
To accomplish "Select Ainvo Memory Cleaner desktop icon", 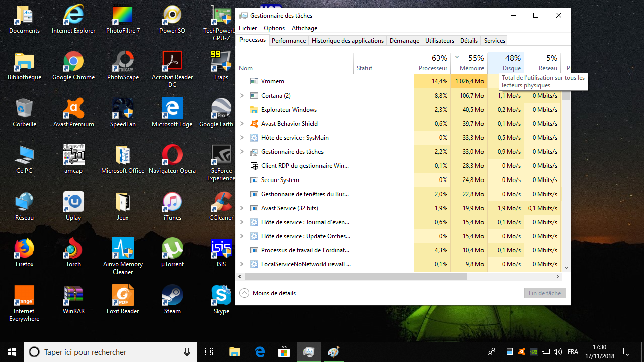I will tap(123, 257).
